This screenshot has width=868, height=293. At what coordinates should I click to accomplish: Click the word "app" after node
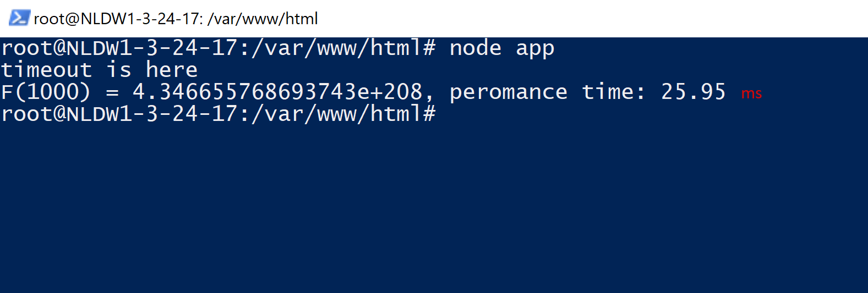coord(535,49)
